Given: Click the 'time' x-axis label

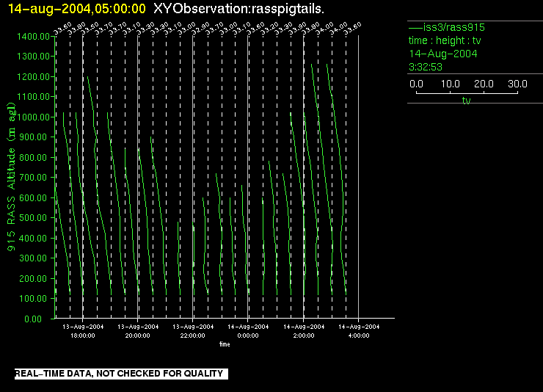Looking at the screenshot, I should (224, 344).
